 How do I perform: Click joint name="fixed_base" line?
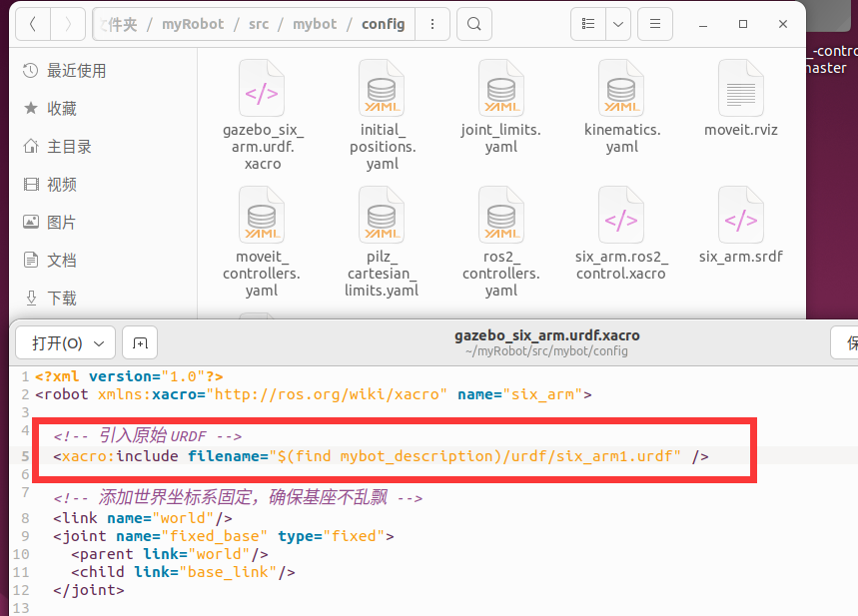coord(224,536)
